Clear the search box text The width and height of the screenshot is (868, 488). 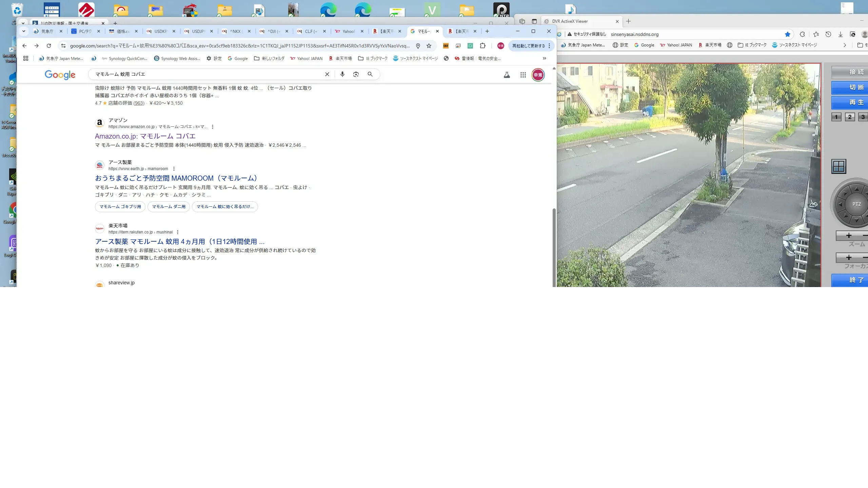(x=327, y=74)
